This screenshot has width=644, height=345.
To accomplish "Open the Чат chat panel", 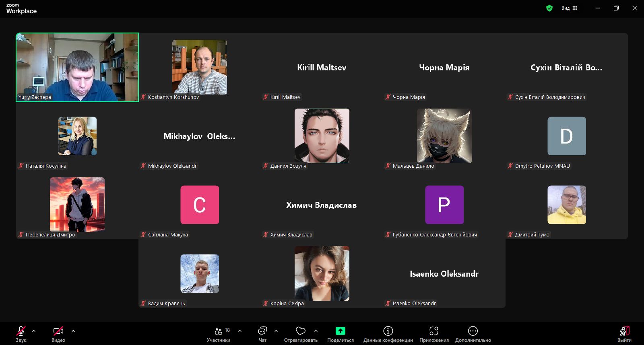I will (x=262, y=334).
